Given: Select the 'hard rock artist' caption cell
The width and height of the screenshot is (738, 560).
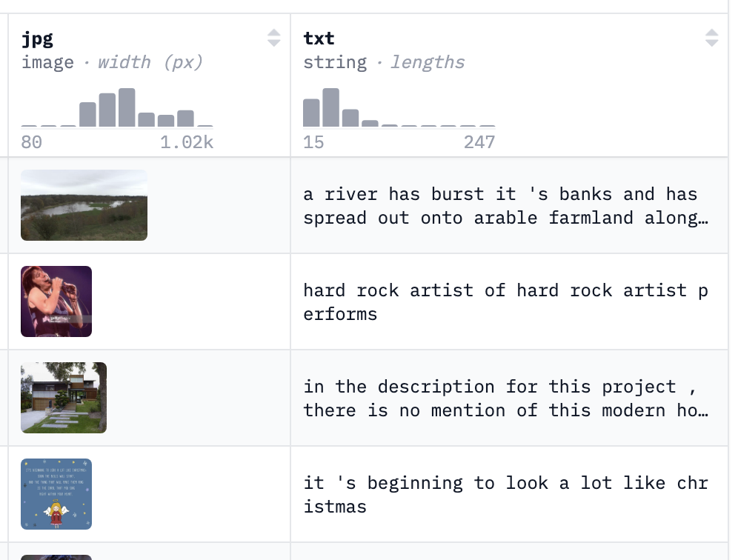Looking at the screenshot, I should coord(505,302).
